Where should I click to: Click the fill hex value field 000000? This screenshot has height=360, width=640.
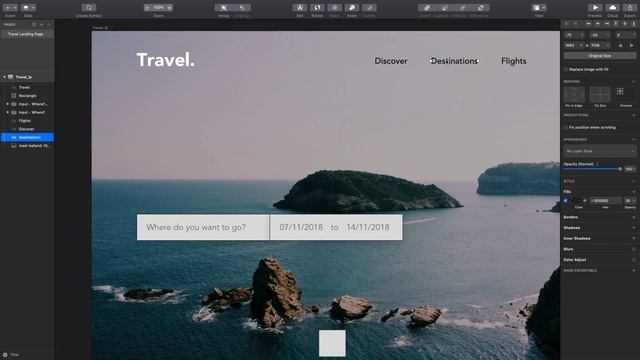606,200
